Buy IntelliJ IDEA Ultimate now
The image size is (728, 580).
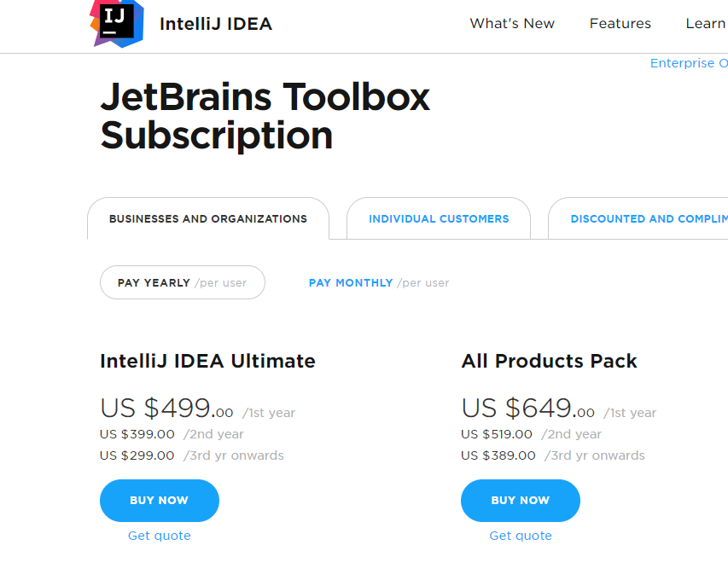point(160,501)
